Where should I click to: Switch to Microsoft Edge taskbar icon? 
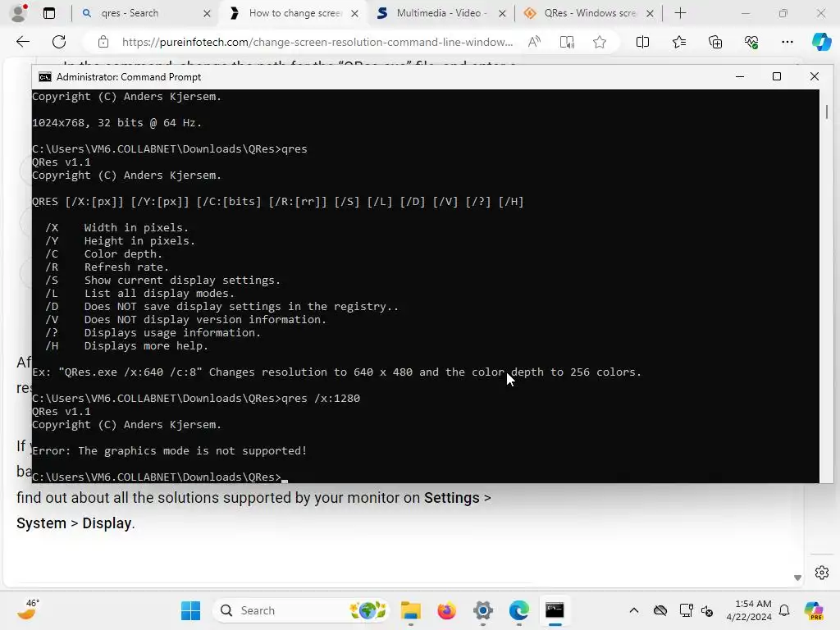tap(518, 610)
